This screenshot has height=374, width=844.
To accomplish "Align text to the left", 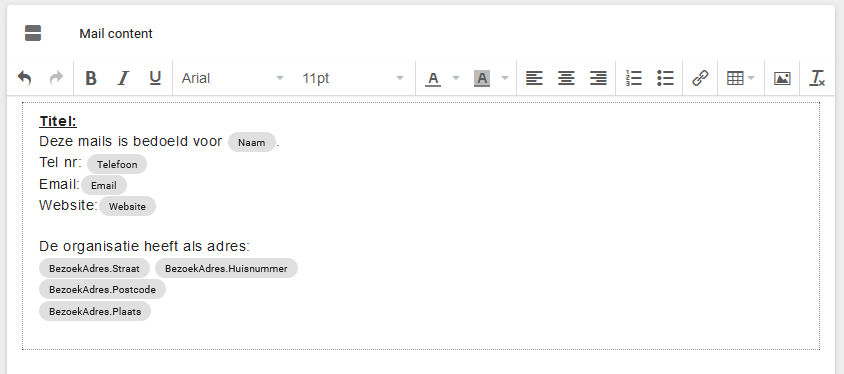I will (x=534, y=79).
